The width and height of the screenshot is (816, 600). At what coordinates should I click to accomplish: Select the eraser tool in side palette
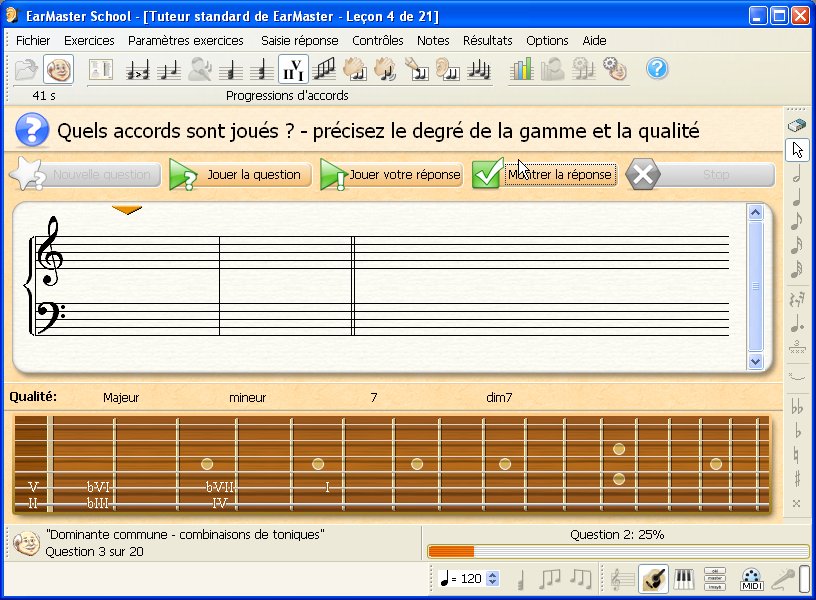coord(797,126)
